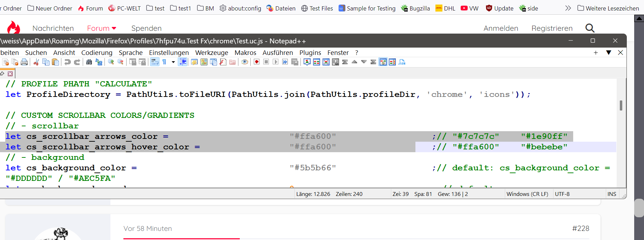644x240 pixels.
Task: Open the Replace dialog icon
Action: [99, 62]
